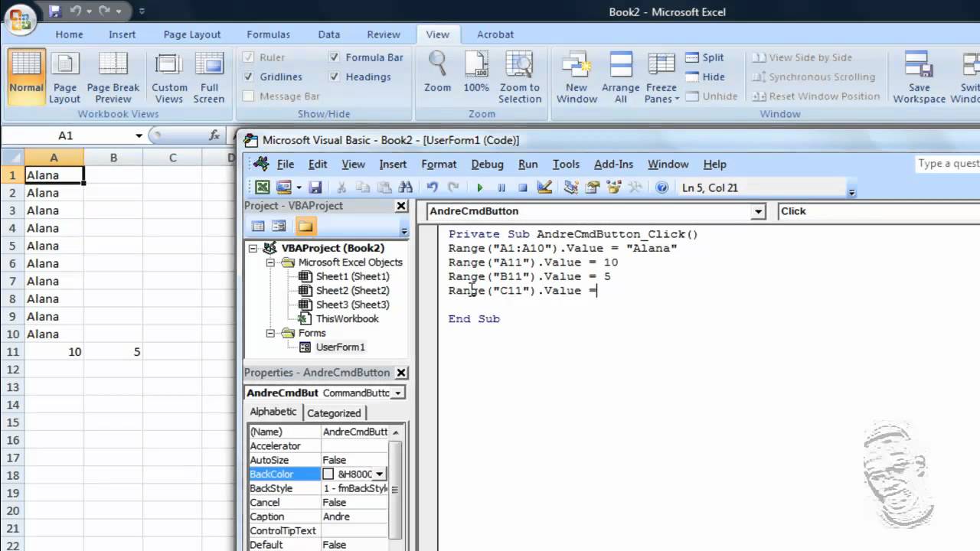The image size is (980, 551).
Task: Switch to Page Layout ribbon tab
Action: coord(192,34)
